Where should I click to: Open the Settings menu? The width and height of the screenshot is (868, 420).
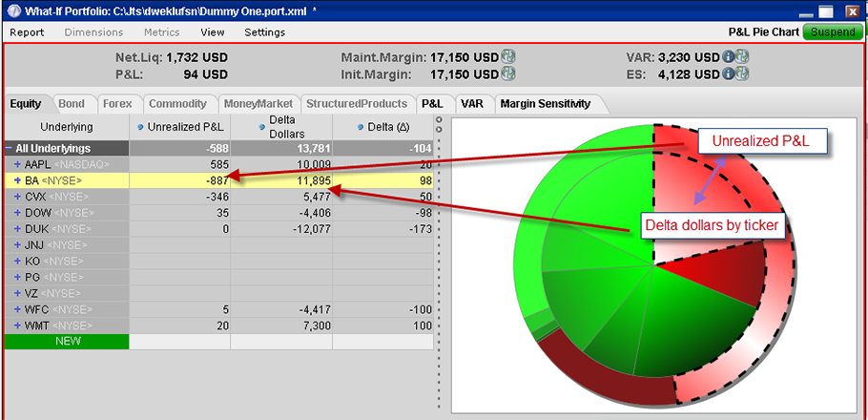point(264,32)
